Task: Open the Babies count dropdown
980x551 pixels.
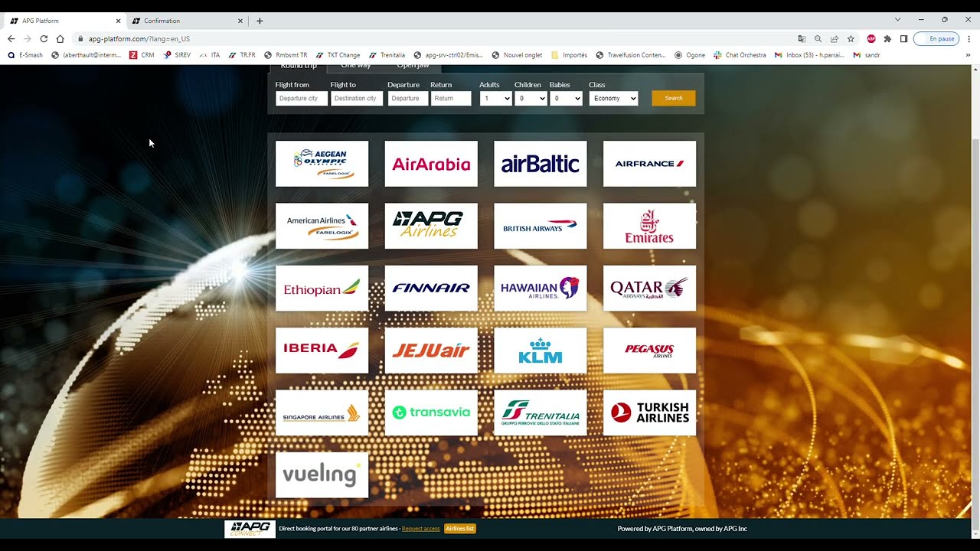Action: pyautogui.click(x=566, y=98)
